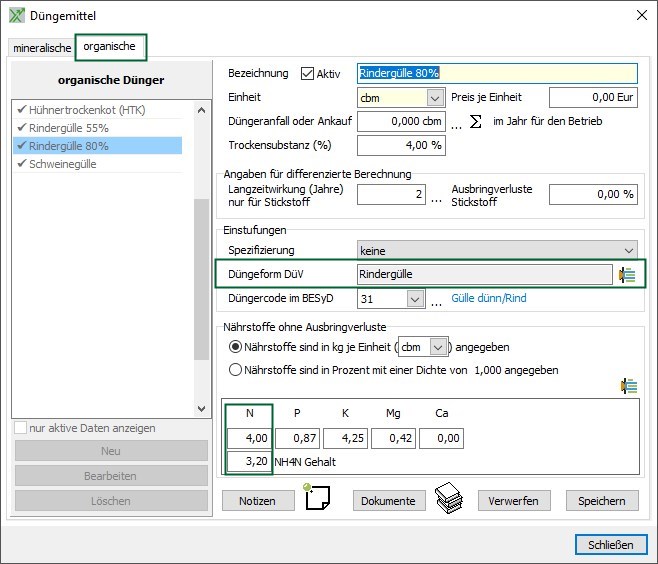Screen dimensions: 658x564
Task: Click the nutrient table lookup icon
Action: point(628,387)
